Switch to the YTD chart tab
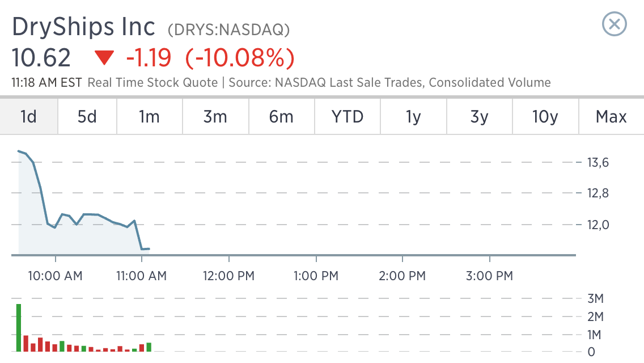The height and width of the screenshot is (363, 644). click(x=348, y=117)
